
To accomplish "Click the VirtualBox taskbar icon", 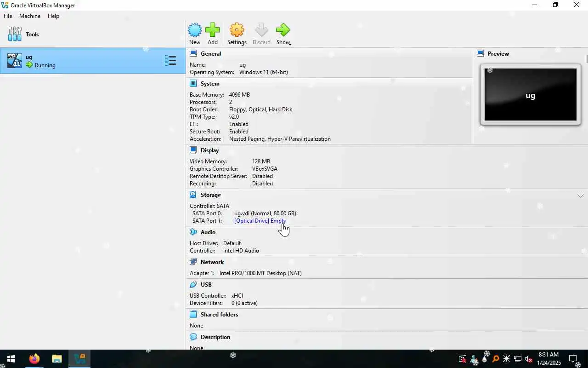I will pyautogui.click(x=79, y=359).
